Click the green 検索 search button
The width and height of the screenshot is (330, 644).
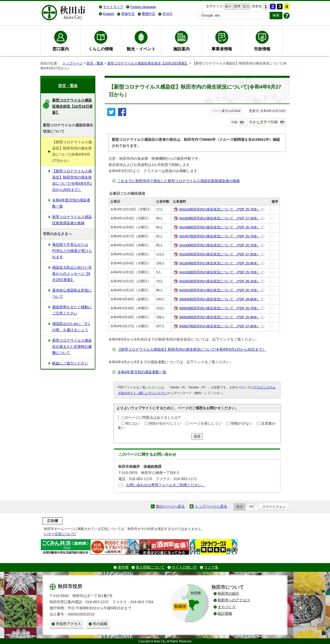tap(276, 15)
